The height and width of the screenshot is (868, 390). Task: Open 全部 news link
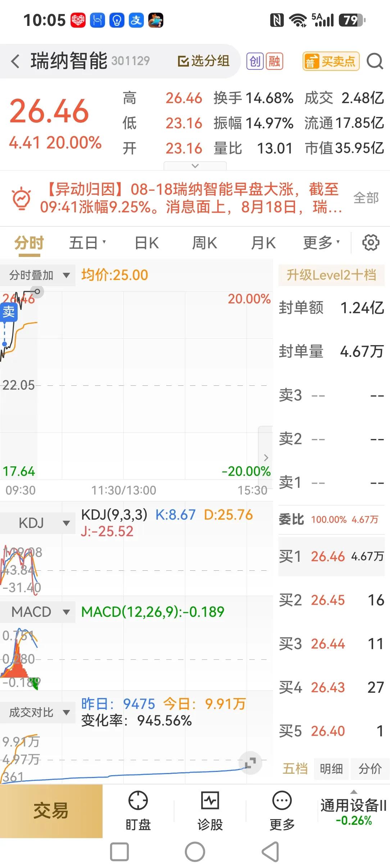[366, 198]
